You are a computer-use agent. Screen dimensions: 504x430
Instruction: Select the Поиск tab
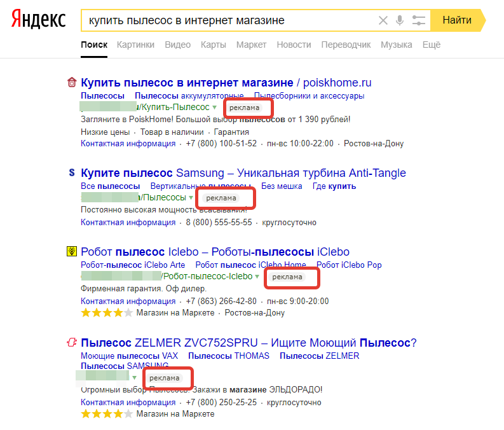94,45
